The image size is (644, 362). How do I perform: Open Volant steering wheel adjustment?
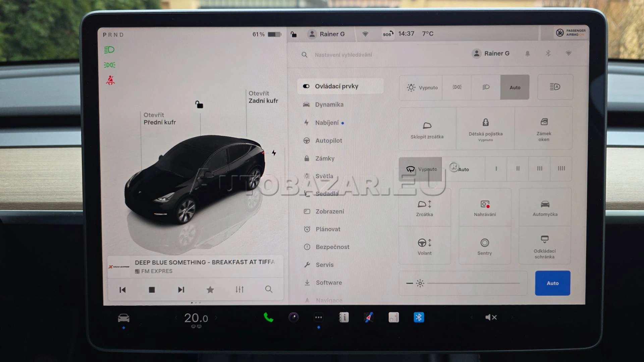coord(425,246)
